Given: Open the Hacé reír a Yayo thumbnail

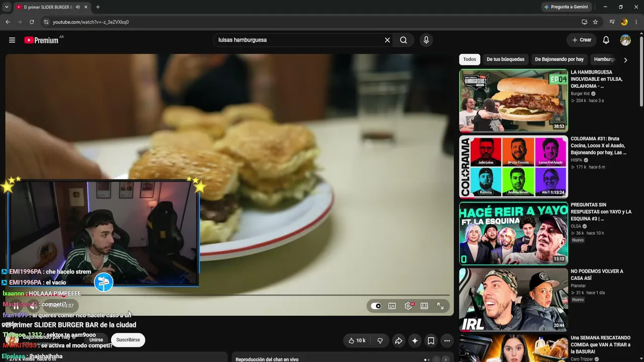Looking at the screenshot, I should pos(513,233).
